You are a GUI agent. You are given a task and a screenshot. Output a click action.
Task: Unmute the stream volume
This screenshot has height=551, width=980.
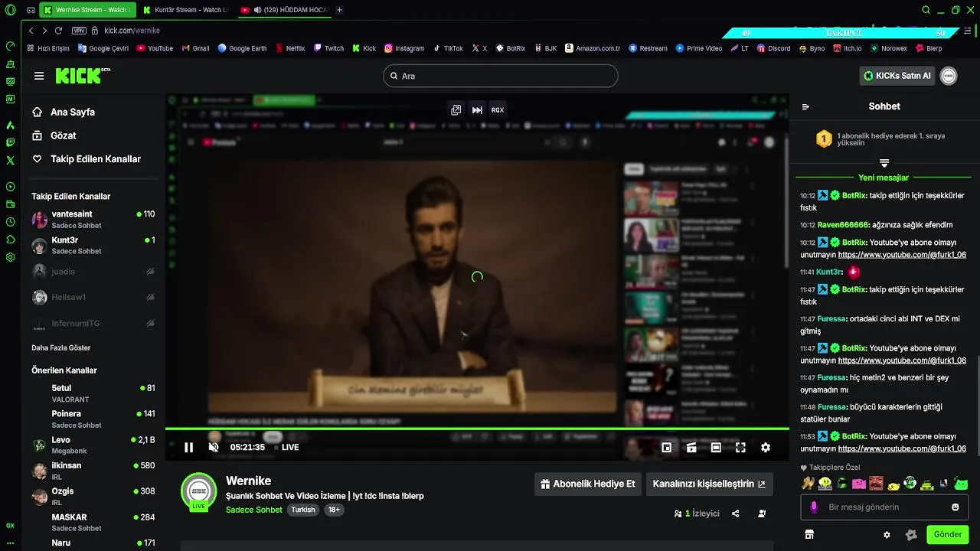pos(214,448)
